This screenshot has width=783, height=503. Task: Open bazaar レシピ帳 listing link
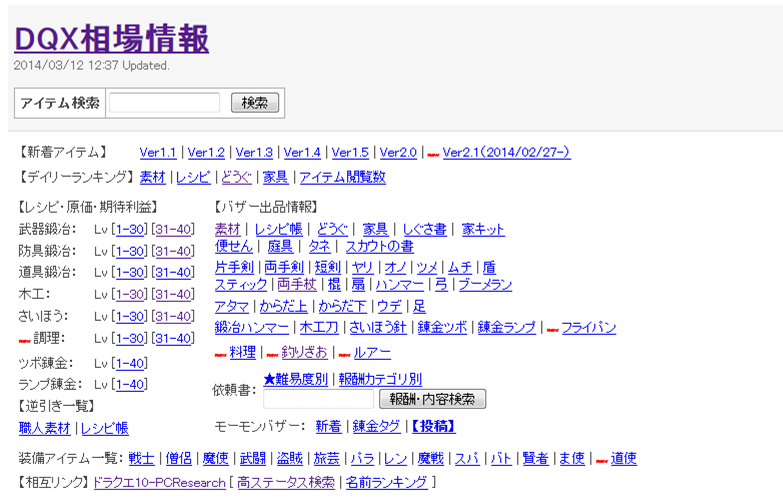[279, 229]
